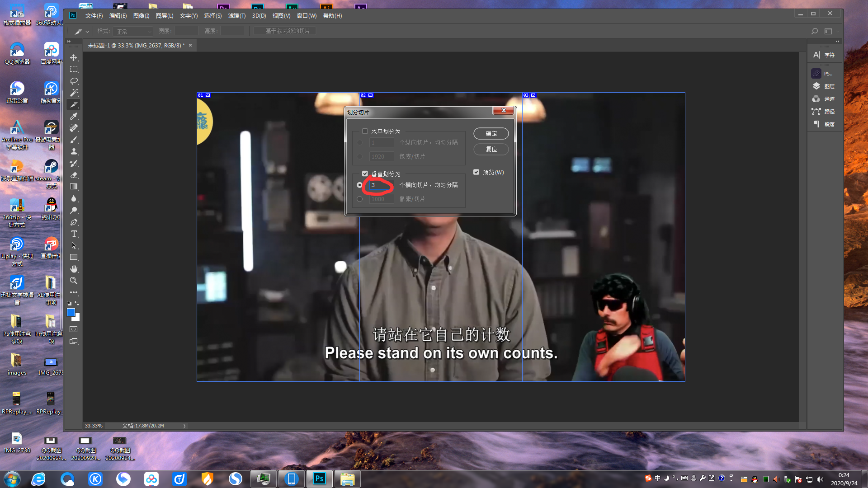Screen dimensions: 868x488
Task: Toggle Quick Mask mode
Action: [74, 329]
